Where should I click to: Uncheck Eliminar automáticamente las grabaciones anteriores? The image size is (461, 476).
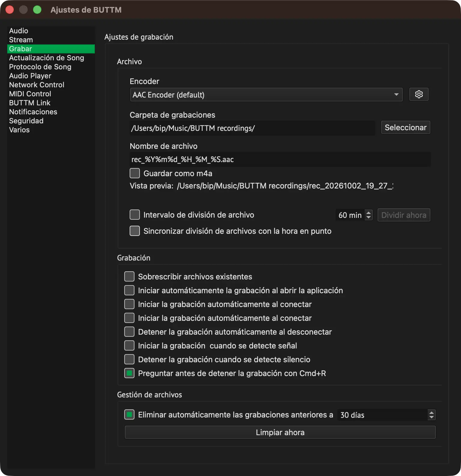tap(129, 414)
